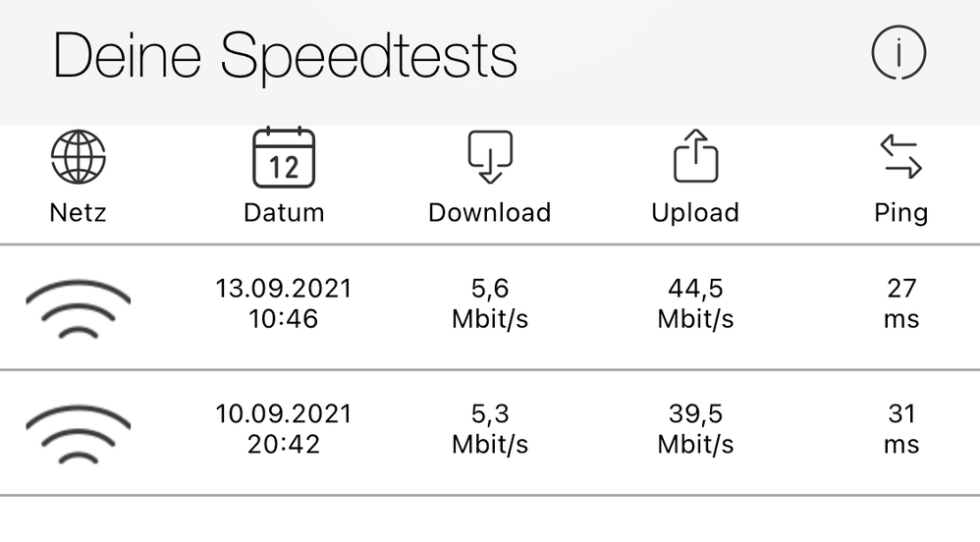Tap the globe Netz icon
Image resolution: width=980 pixels, height=542 pixels.
click(78, 157)
